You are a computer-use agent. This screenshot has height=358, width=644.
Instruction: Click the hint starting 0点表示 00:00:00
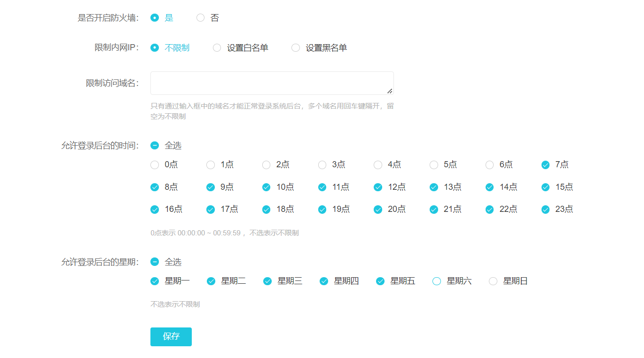tap(225, 233)
